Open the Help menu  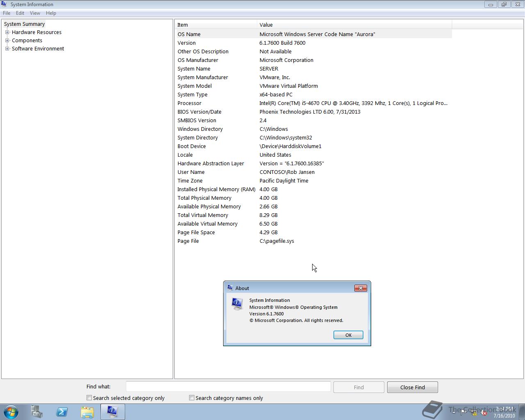51,13
